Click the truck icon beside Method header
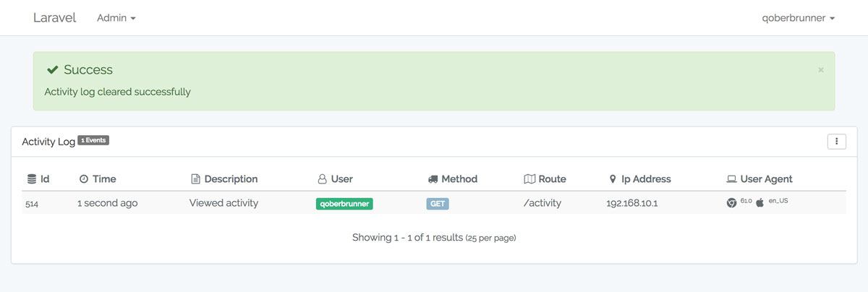Screen dimensions: 868x292 point(433,179)
